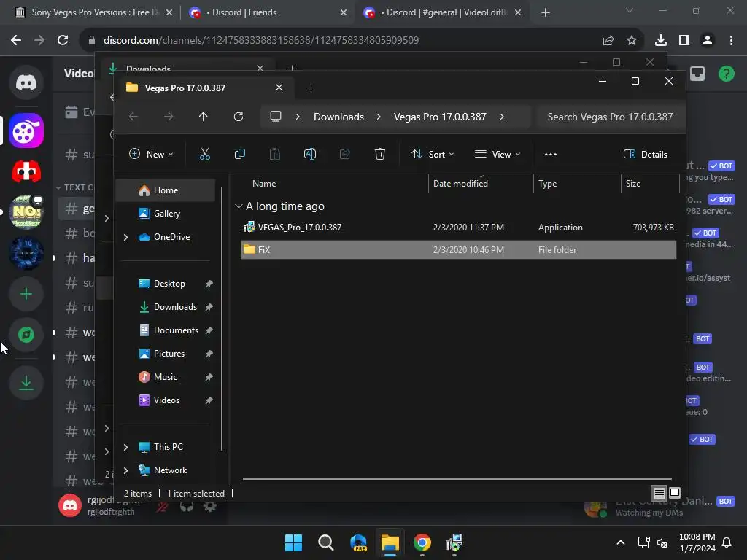Open the Sort dropdown
The height and width of the screenshot is (560, 747).
pyautogui.click(x=433, y=154)
